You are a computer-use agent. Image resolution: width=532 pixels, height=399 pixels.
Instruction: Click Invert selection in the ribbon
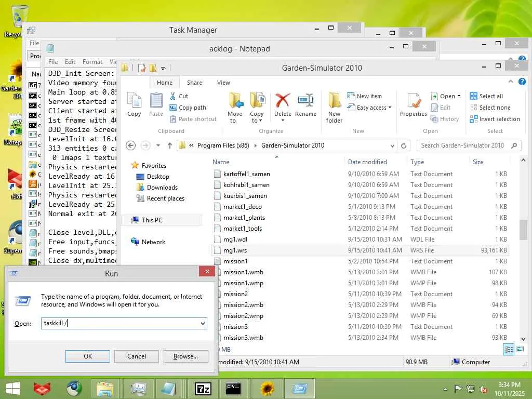click(x=495, y=119)
